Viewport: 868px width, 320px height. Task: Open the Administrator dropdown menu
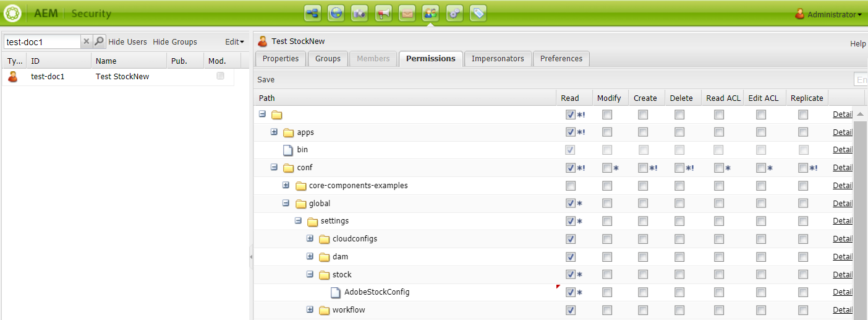click(828, 14)
